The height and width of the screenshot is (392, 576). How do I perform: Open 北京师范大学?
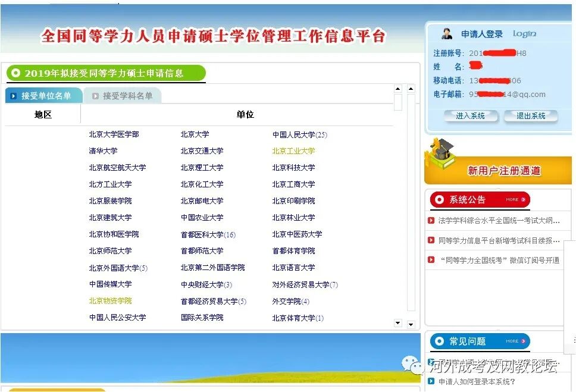(x=110, y=251)
